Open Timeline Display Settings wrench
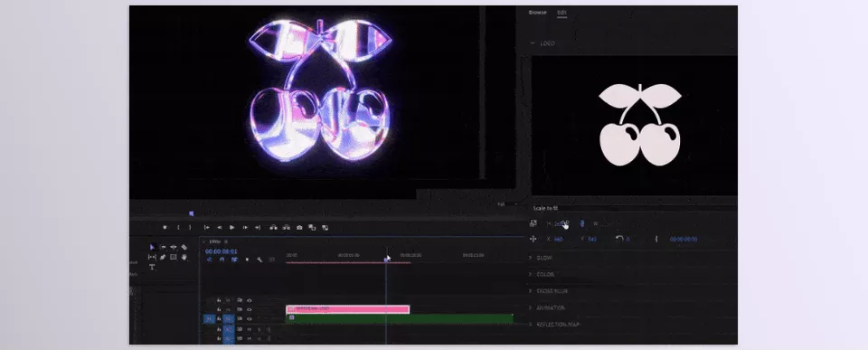 [259, 260]
